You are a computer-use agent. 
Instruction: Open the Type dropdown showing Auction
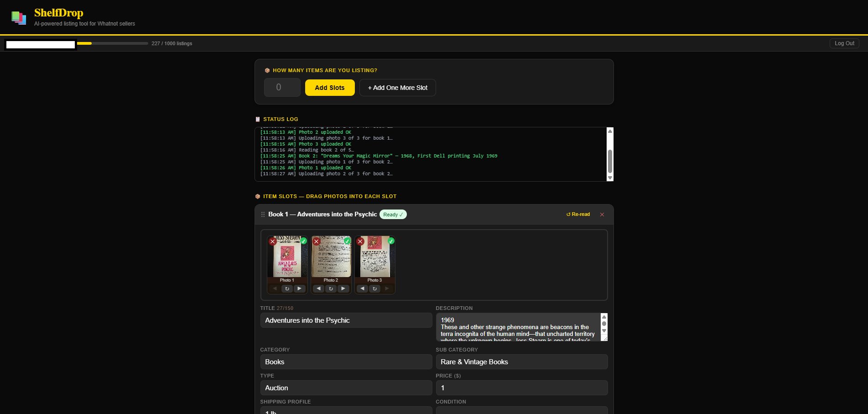346,388
